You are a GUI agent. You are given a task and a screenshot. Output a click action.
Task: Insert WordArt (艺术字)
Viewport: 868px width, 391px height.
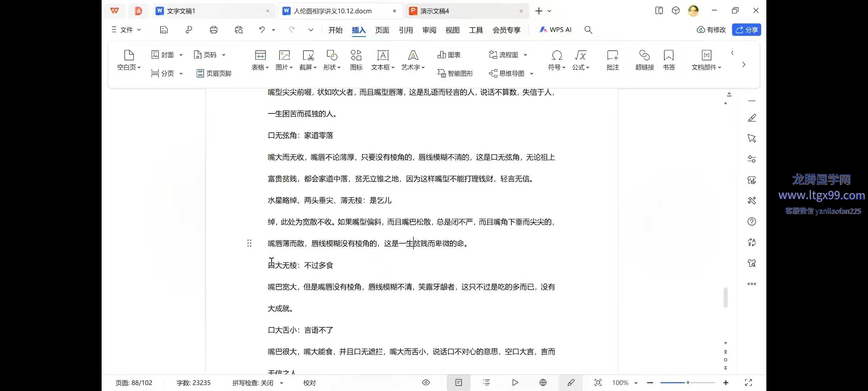tap(413, 60)
